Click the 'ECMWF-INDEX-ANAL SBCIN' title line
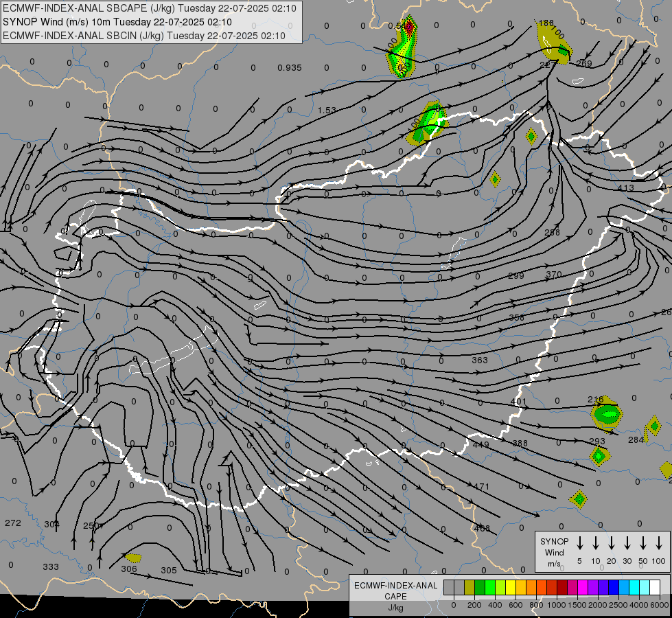Viewport: 672px width, 618px height. coord(144,36)
